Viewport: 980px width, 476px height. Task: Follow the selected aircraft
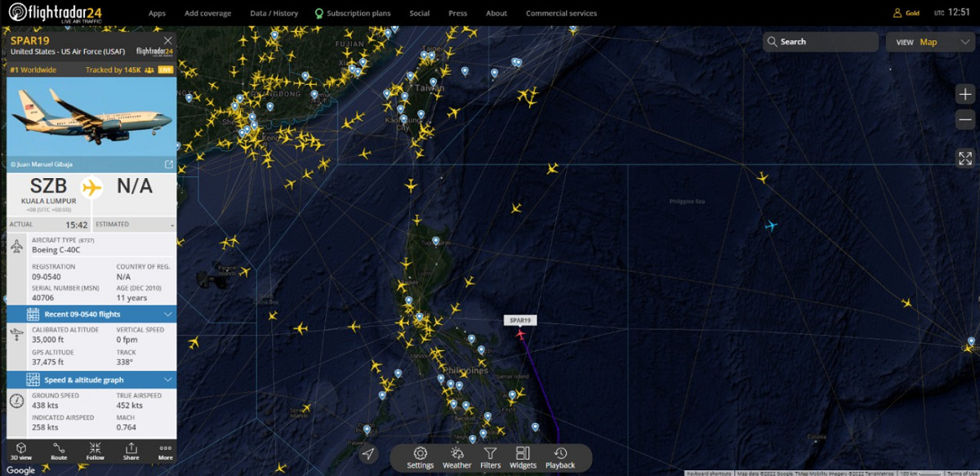point(95,452)
